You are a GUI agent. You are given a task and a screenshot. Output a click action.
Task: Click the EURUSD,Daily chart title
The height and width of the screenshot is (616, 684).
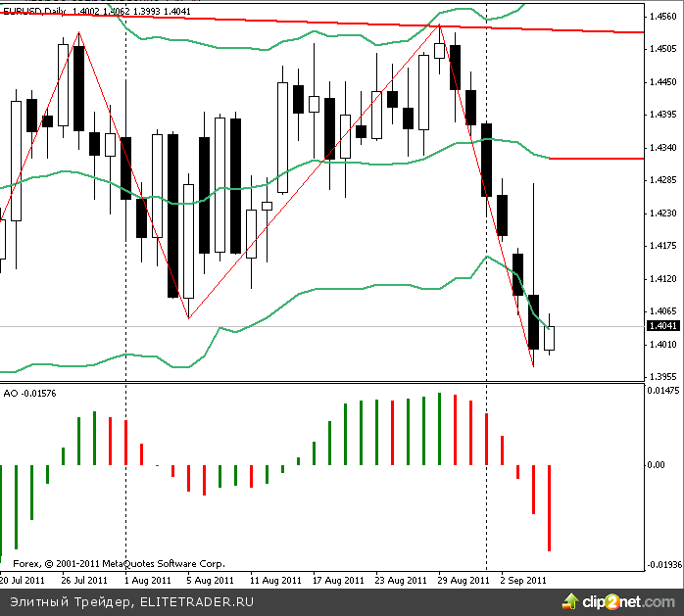click(33, 9)
